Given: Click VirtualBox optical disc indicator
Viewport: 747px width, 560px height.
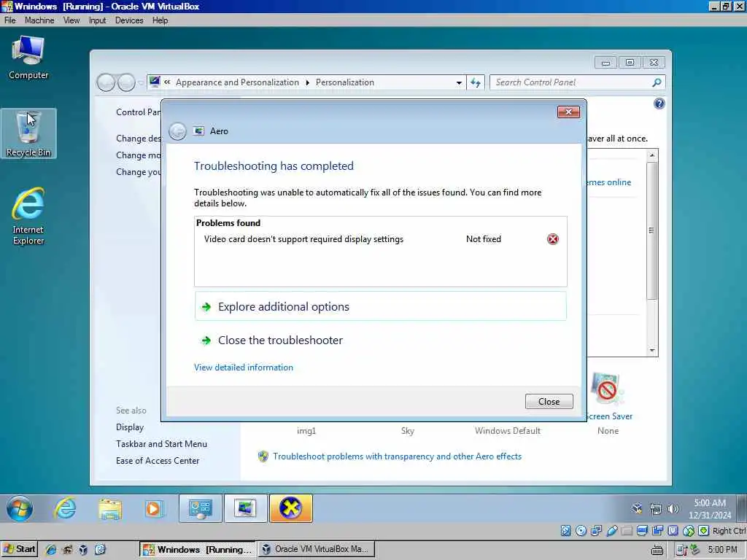Looking at the screenshot, I should pyautogui.click(x=581, y=531).
